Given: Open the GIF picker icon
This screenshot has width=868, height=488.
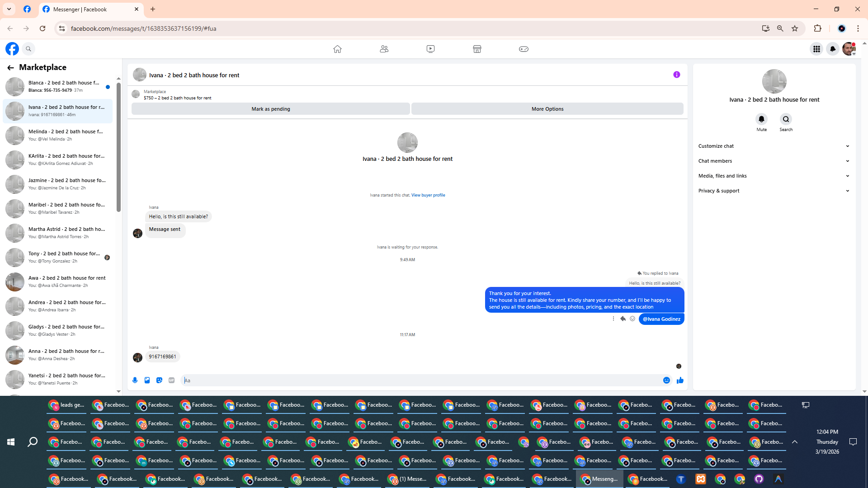Looking at the screenshot, I should 171,380.
